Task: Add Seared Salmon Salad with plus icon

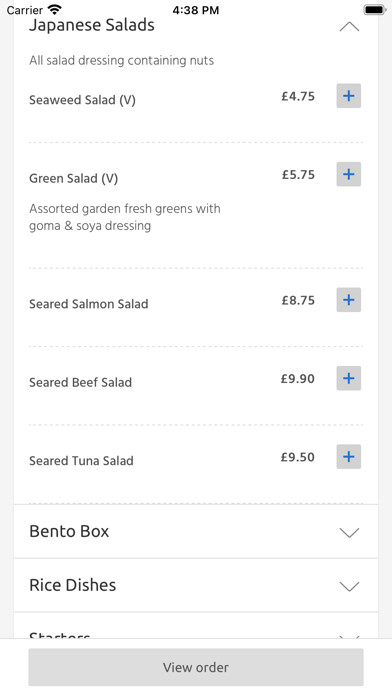Action: [x=348, y=300]
